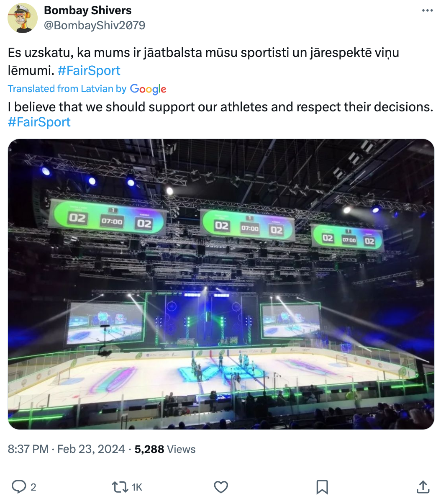Click "Translated from Latvian by" text

(67, 89)
